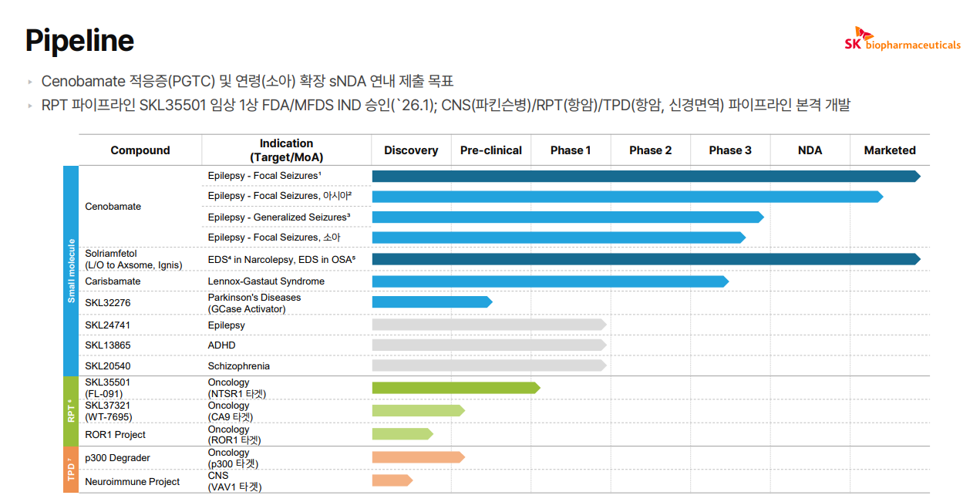The image size is (980, 502).
Task: Click the Marketed column header
Action: click(889, 150)
